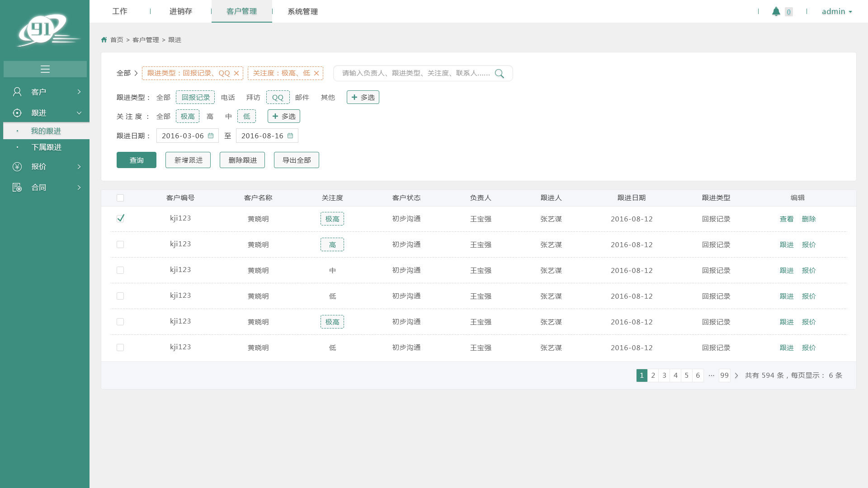868x488 pixels.
Task: Go to page 99 in pagination
Action: (725, 375)
